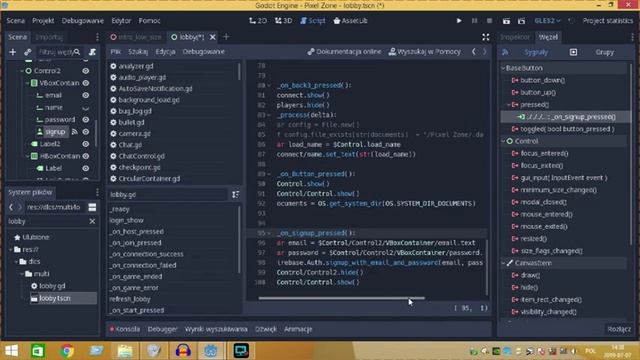The image size is (640, 360).
Task: Collapse the HBoxContainer node in scene tree
Action: pos(28,156)
